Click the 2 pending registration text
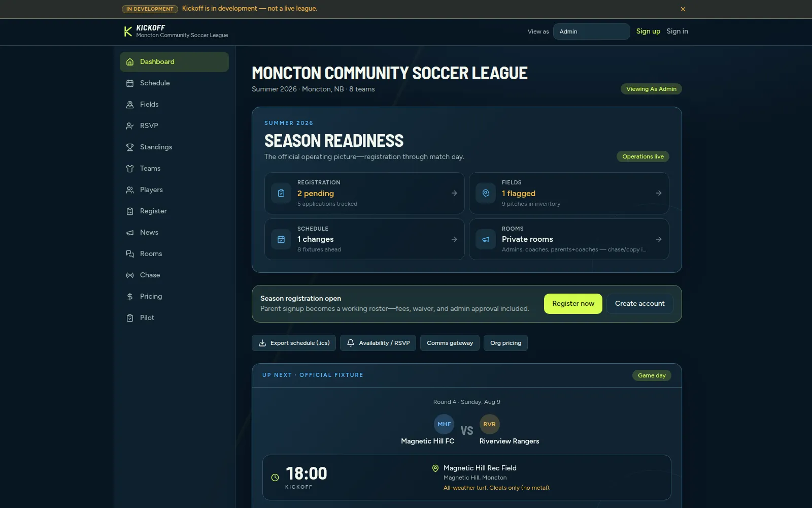The width and height of the screenshot is (812, 508). click(x=316, y=194)
